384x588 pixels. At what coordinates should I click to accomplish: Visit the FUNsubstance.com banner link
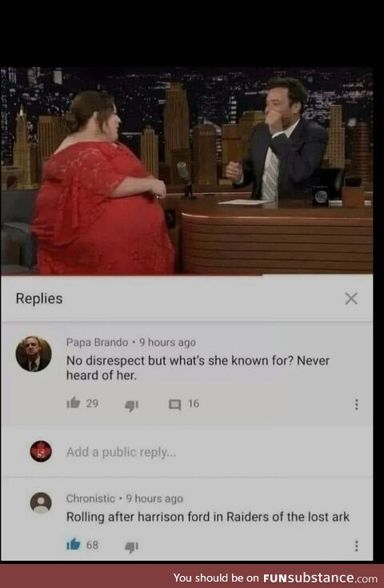275,578
